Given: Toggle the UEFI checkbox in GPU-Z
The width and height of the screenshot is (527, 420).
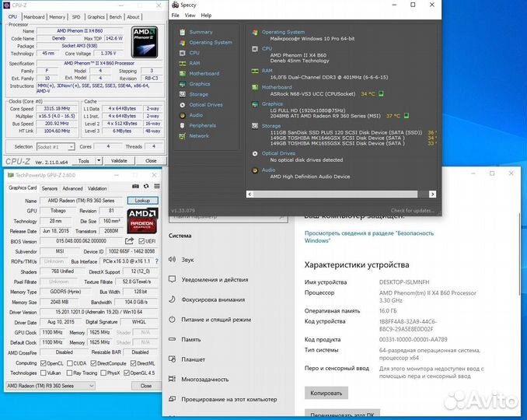Looking at the screenshot, I should (x=141, y=241).
